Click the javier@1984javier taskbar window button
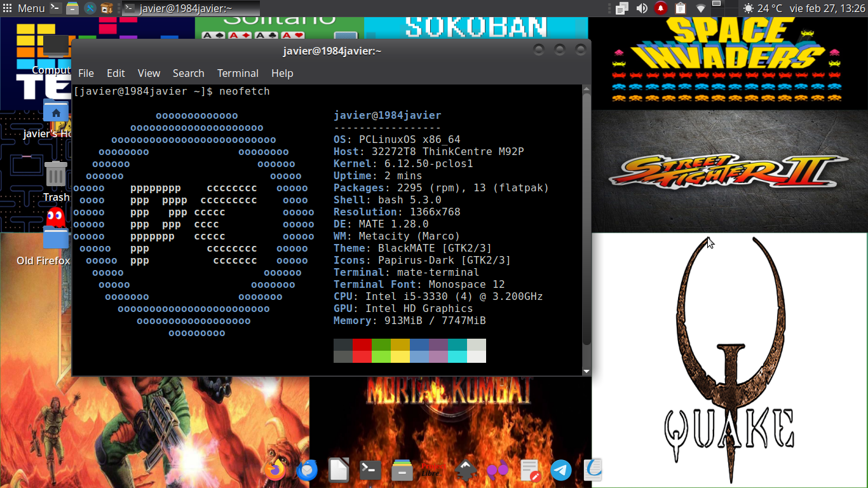 coord(189,8)
